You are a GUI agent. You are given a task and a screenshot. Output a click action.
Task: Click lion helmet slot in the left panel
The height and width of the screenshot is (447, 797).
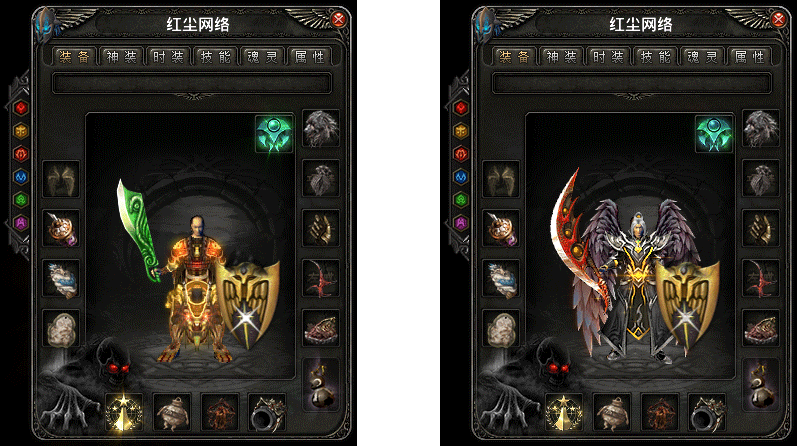tap(321, 129)
